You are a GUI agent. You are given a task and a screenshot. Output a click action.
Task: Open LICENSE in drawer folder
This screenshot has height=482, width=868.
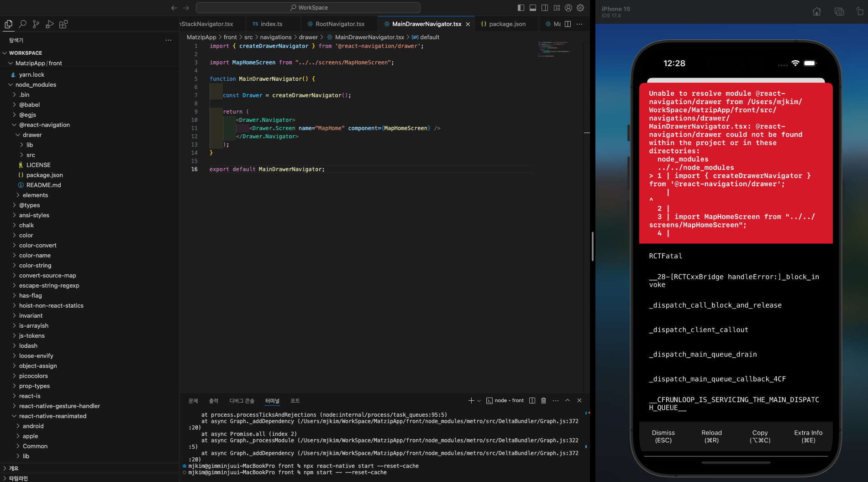click(x=89, y=165)
